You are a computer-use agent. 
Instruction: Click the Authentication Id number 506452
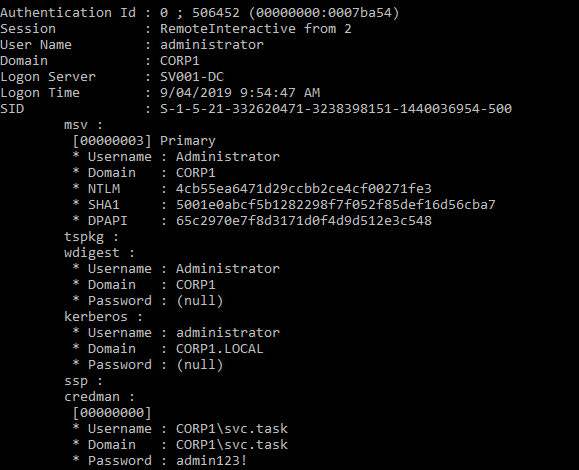216,13
